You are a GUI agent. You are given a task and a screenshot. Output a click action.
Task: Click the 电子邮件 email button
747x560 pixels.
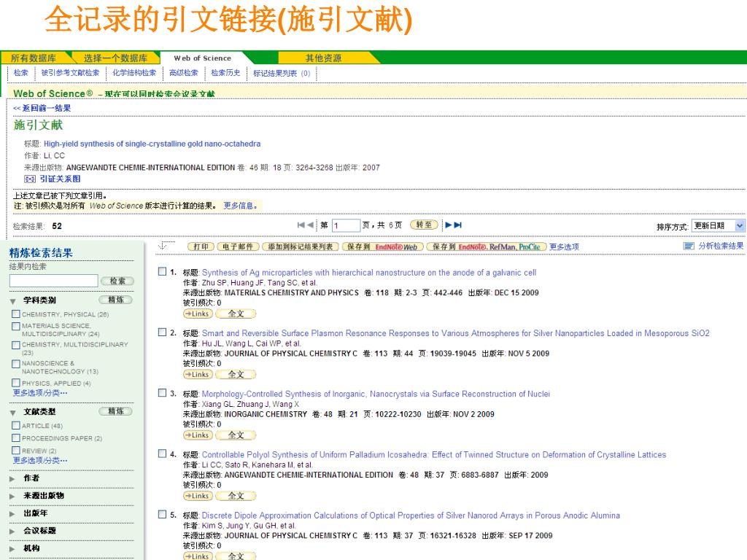pos(238,246)
